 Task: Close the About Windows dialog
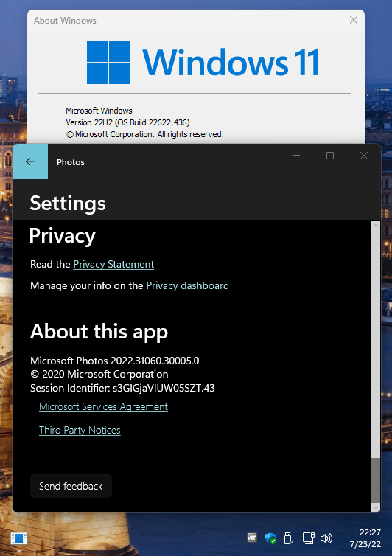(x=354, y=20)
